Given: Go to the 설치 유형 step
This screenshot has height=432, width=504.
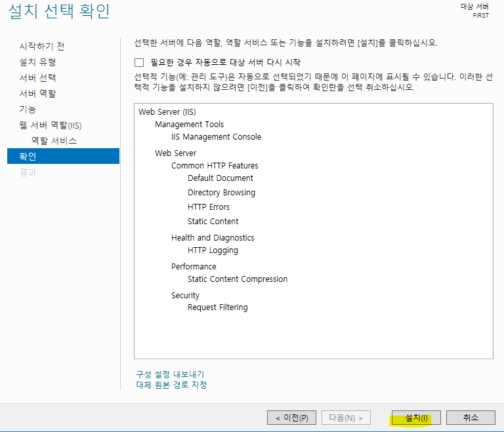Looking at the screenshot, I should pyautogui.click(x=37, y=62).
